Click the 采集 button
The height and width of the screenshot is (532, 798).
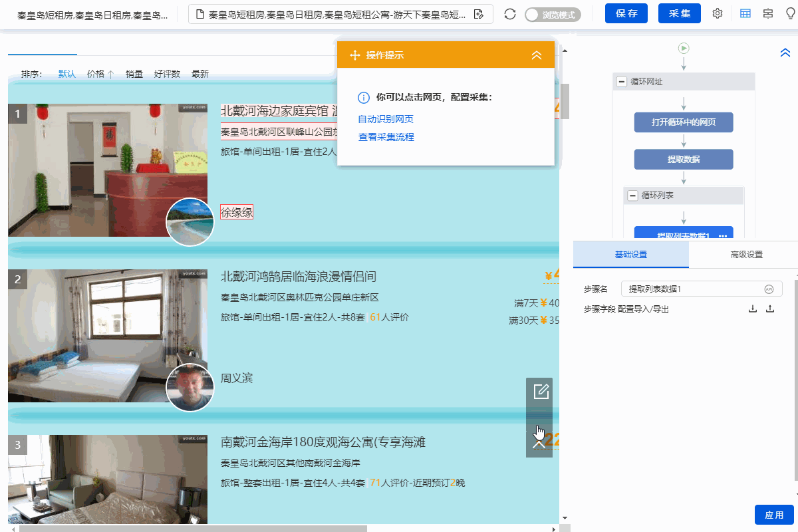(680, 13)
